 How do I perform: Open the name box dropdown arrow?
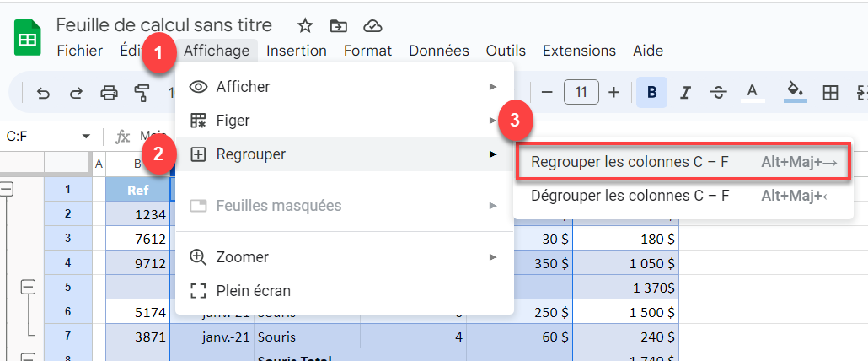coord(86,136)
